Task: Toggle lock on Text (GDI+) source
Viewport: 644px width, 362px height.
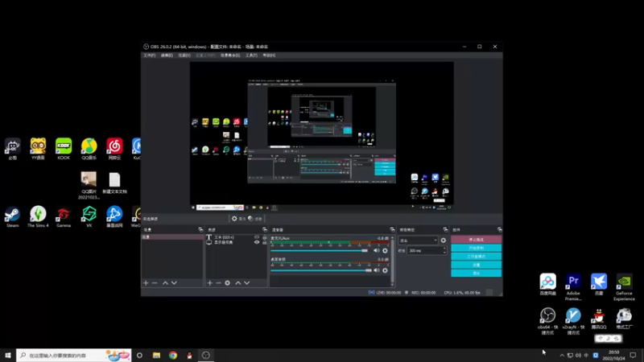Action: 265,237
